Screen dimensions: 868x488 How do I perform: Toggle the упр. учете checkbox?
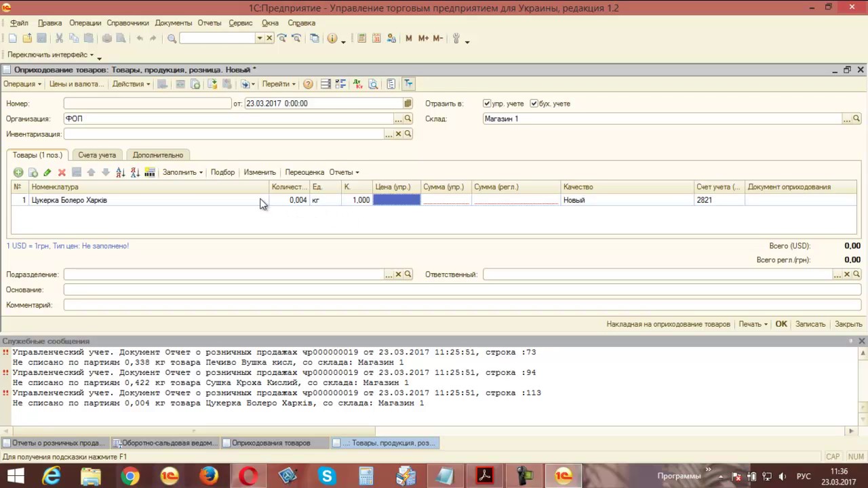tap(487, 104)
